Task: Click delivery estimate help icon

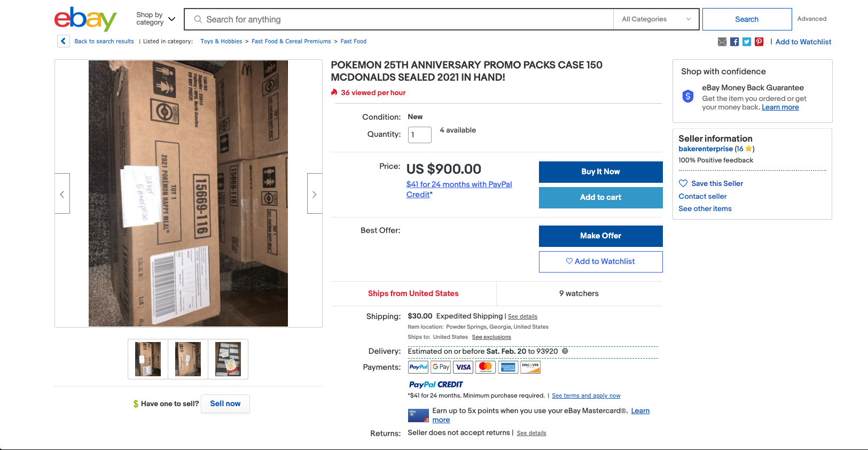Action: pyautogui.click(x=565, y=351)
